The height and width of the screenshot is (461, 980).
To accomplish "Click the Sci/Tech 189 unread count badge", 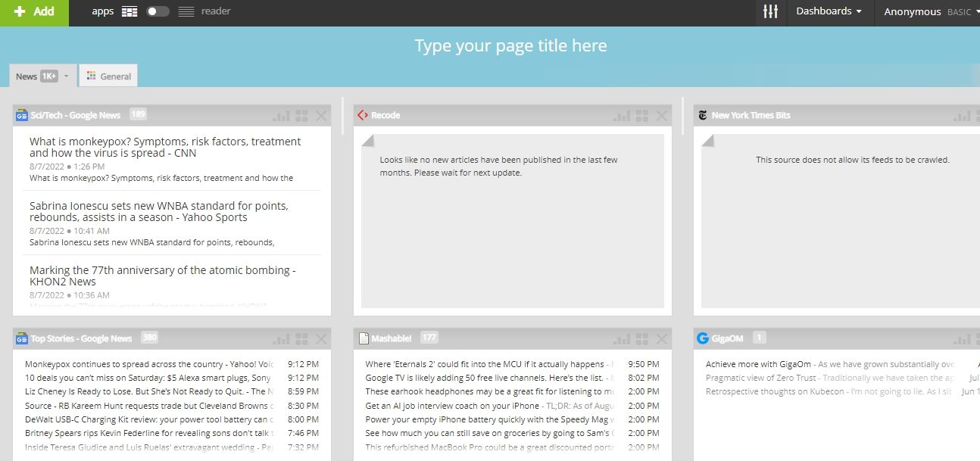I will click(138, 114).
